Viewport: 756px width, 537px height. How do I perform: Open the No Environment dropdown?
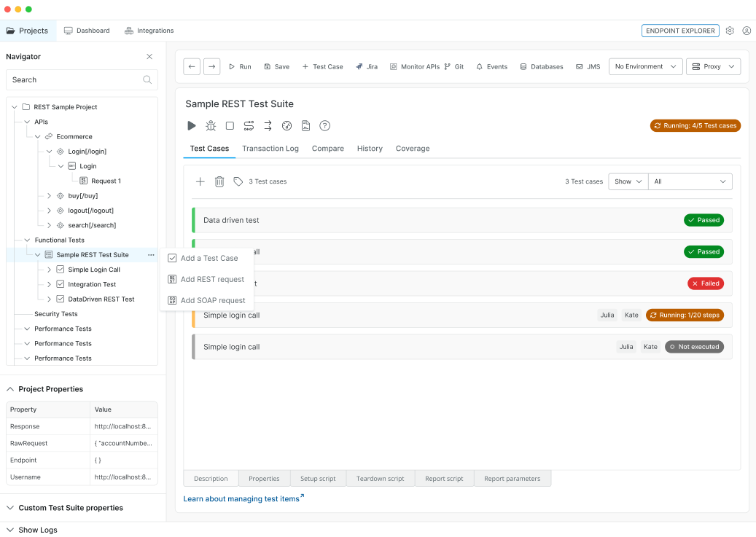[x=645, y=66]
